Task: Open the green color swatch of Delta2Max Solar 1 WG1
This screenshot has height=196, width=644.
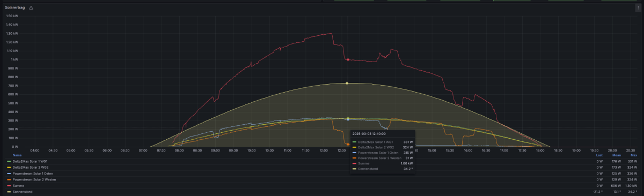Action: click(9, 161)
